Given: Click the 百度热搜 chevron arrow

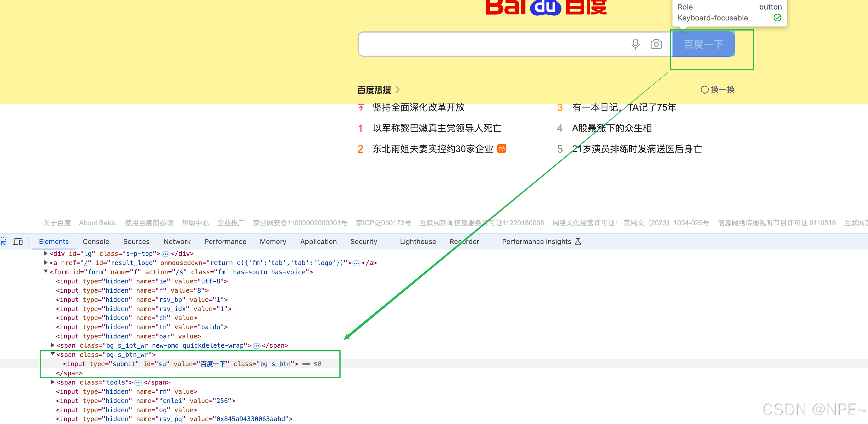Looking at the screenshot, I should [x=397, y=90].
